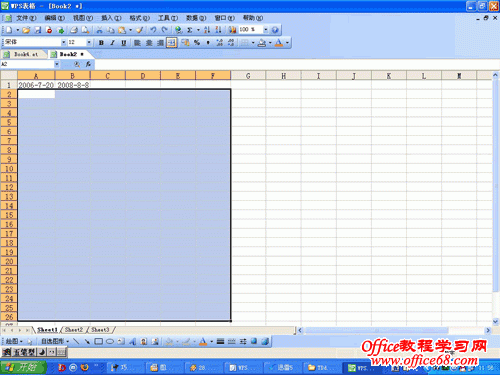
Task: Increase decimal places
Action: pyautogui.click(x=220, y=42)
